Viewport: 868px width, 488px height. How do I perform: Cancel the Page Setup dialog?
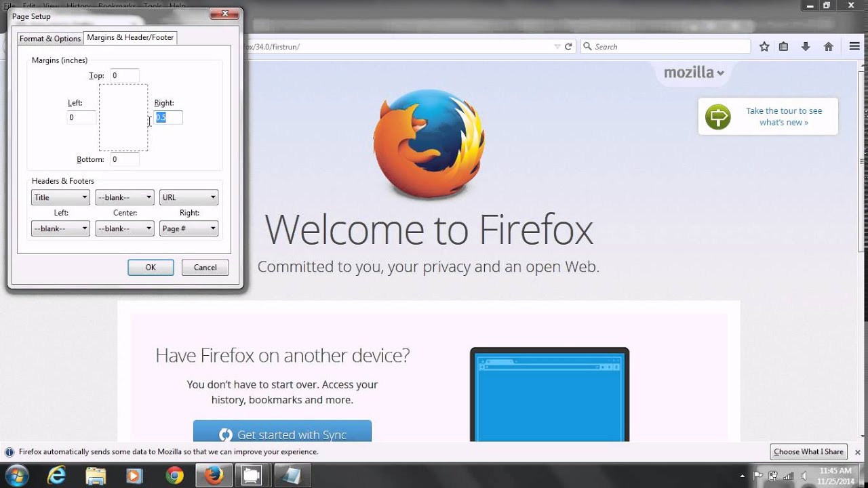point(205,267)
